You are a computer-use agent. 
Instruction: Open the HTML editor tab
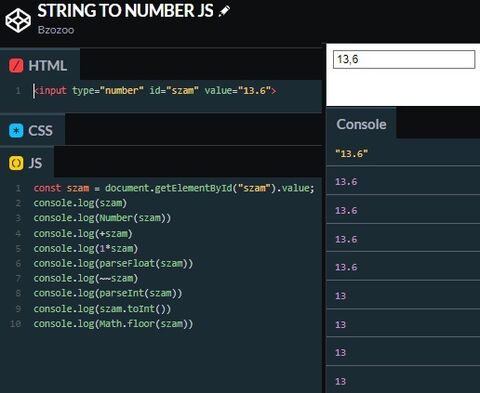40,65
